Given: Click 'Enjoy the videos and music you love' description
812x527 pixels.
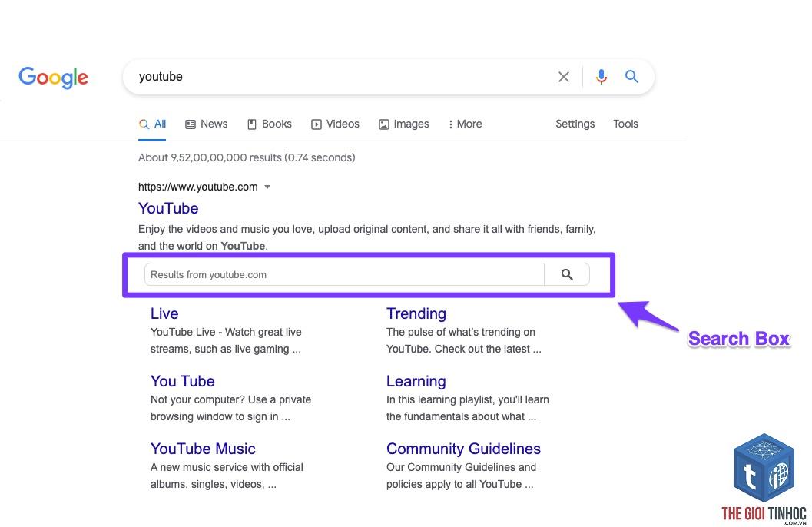Looking at the screenshot, I should (367, 237).
